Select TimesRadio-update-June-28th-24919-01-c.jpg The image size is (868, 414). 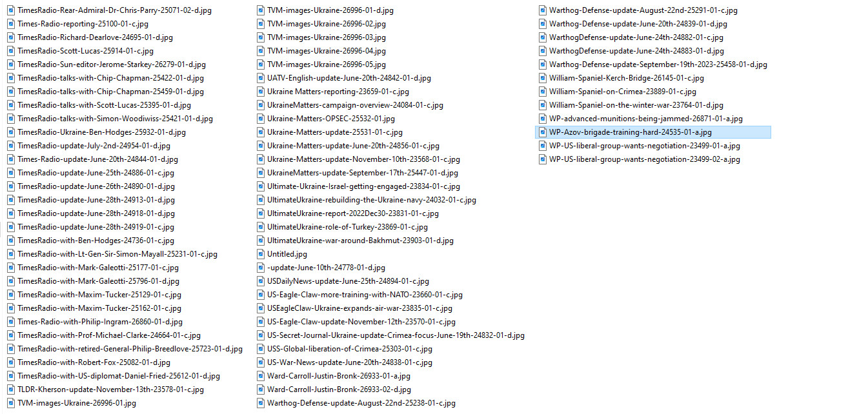[96, 227]
